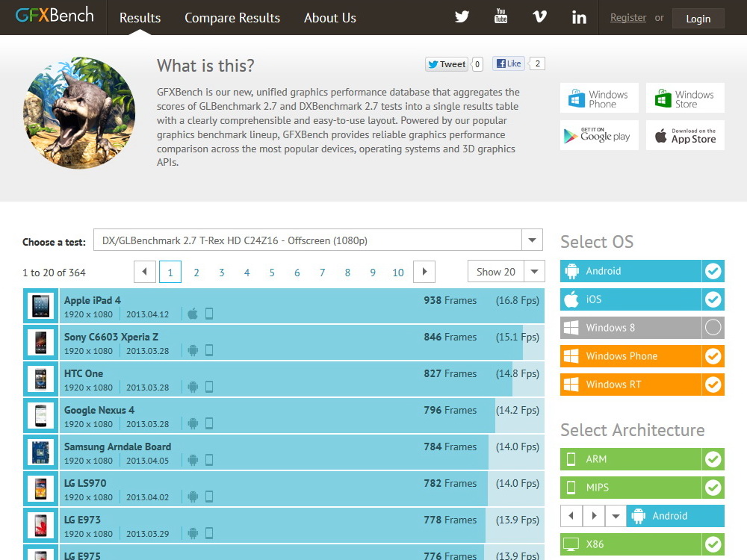Go to results page 10

[x=398, y=273]
